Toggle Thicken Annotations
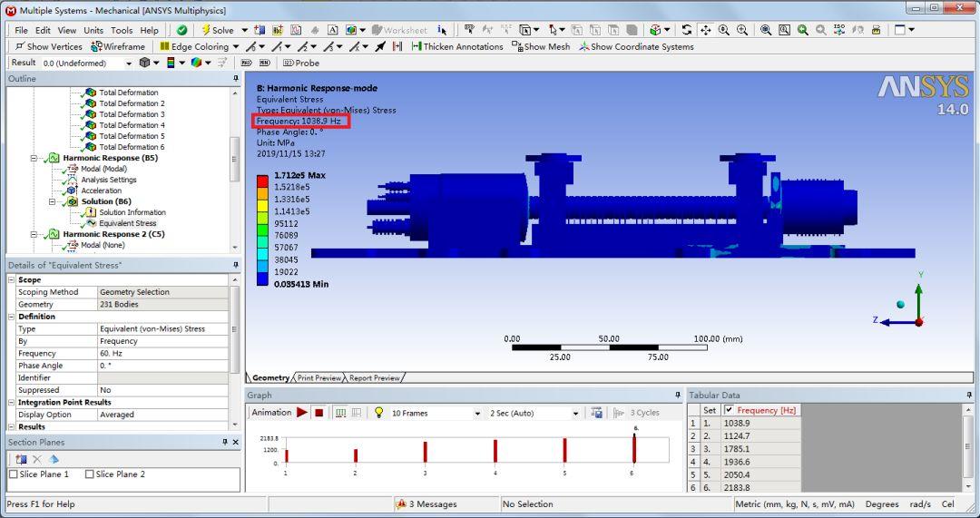Viewport: 980px width, 518px height. 457,46
